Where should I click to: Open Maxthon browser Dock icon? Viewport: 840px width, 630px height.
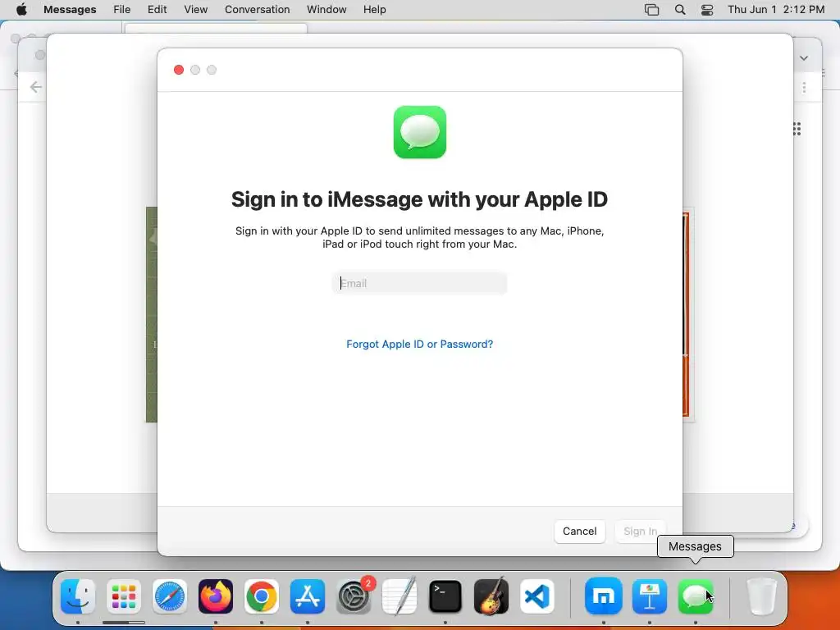click(x=604, y=596)
